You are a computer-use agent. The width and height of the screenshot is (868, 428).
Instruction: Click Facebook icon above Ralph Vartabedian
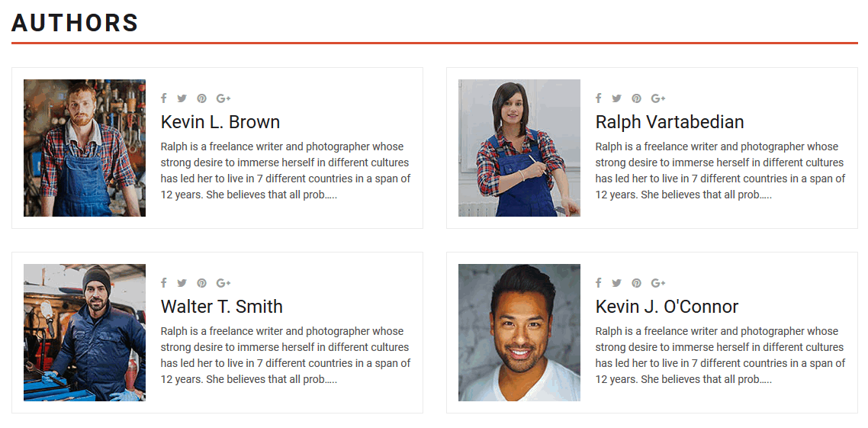point(599,98)
